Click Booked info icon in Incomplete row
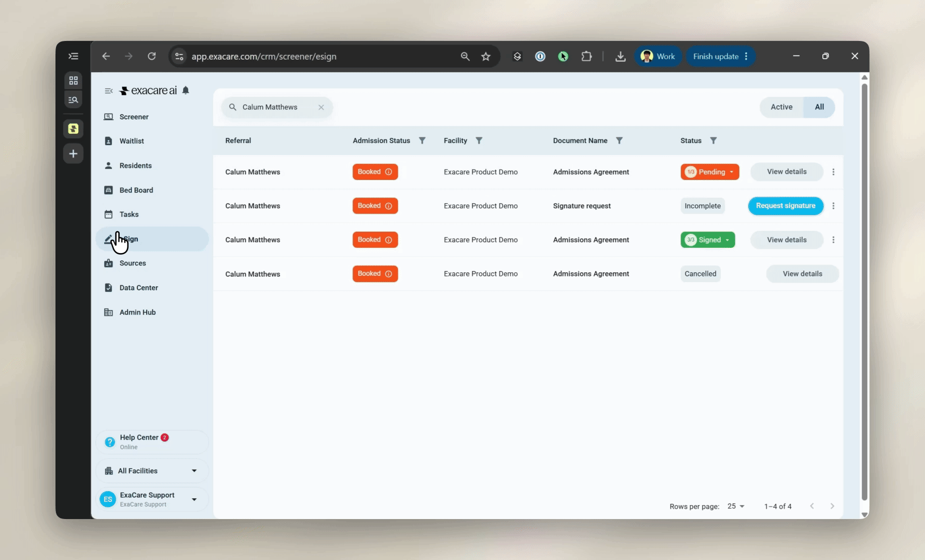925x560 pixels. click(388, 206)
